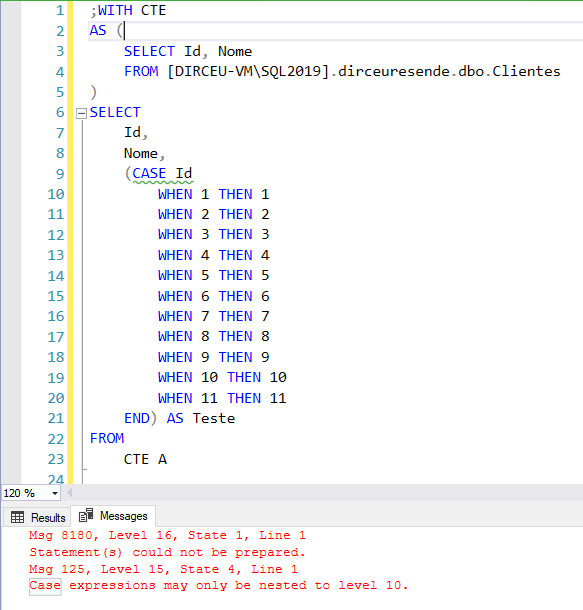583x610 pixels.
Task: Place cursor on Clientes table name
Action: click(526, 72)
